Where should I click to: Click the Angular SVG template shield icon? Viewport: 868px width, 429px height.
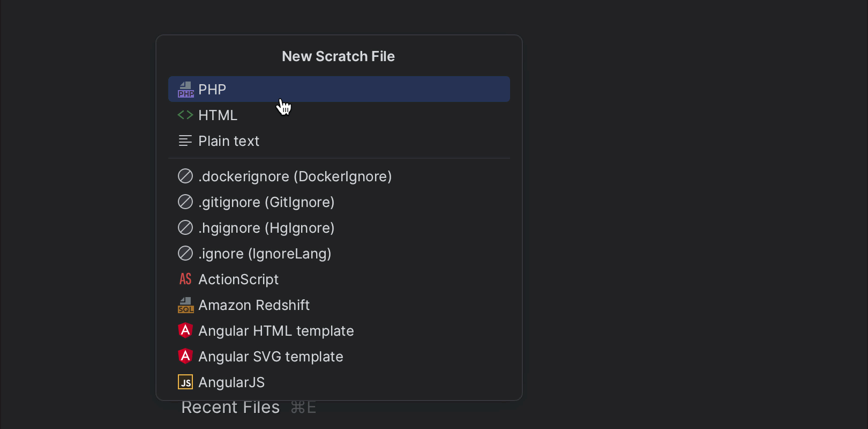click(185, 357)
